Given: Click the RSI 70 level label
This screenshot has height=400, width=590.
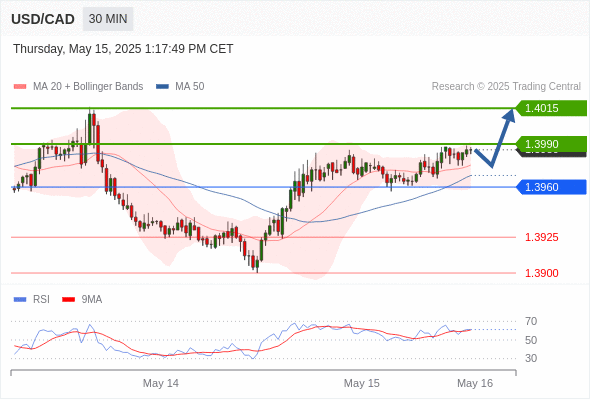Looking at the screenshot, I should click(x=531, y=322).
